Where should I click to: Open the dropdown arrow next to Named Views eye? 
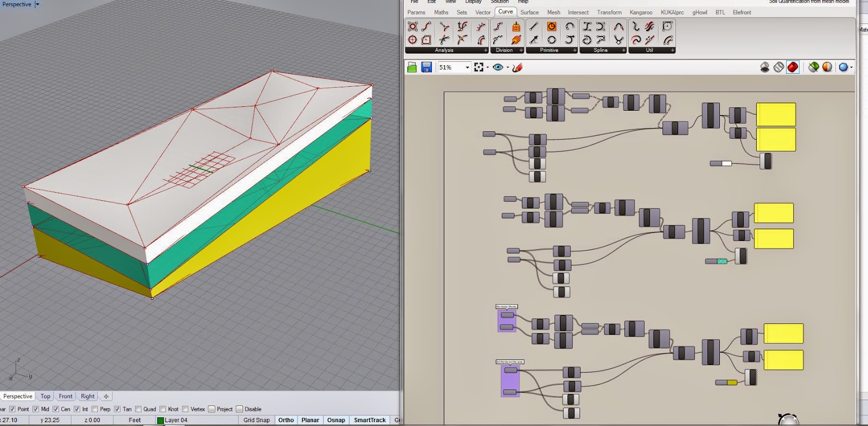pyautogui.click(x=508, y=68)
